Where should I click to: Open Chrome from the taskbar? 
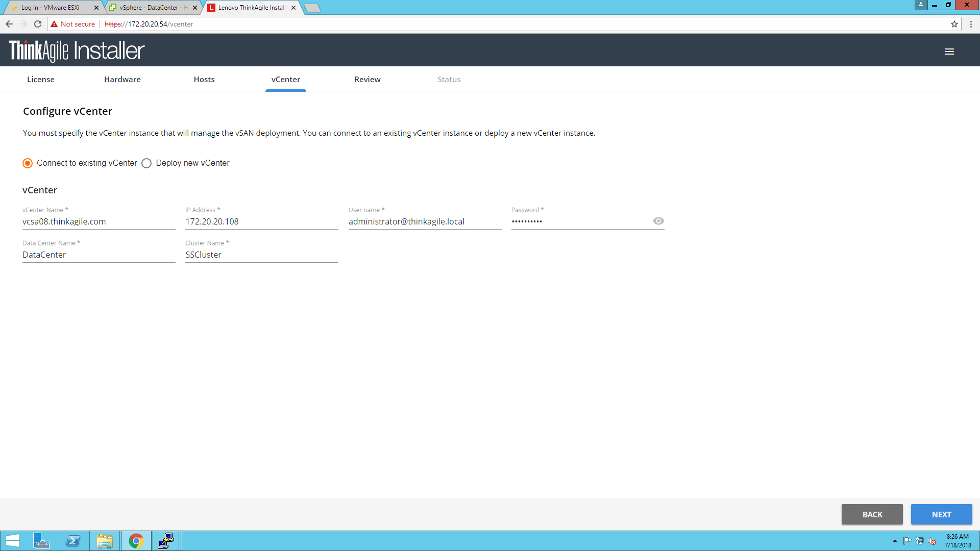coord(136,541)
